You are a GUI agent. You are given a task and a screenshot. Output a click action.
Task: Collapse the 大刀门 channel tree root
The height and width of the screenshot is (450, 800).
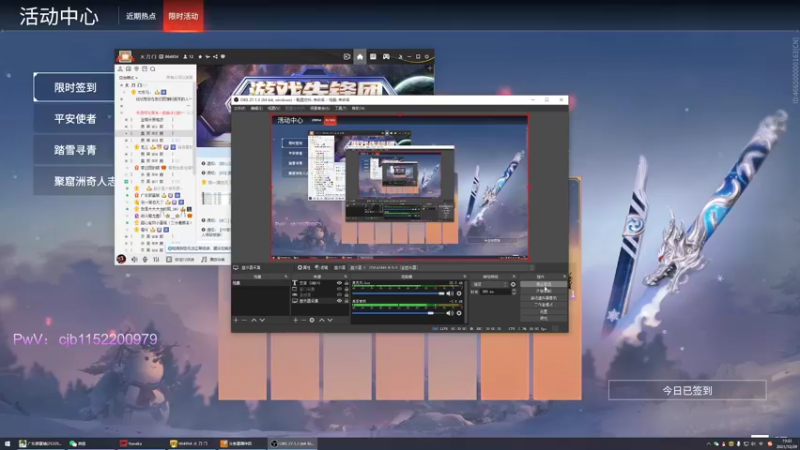click(x=122, y=85)
